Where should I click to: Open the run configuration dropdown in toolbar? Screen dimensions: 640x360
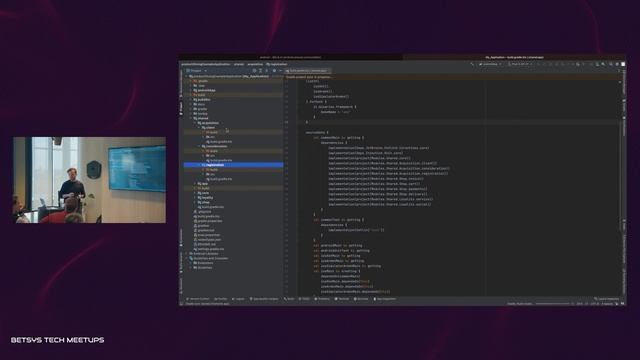point(490,64)
